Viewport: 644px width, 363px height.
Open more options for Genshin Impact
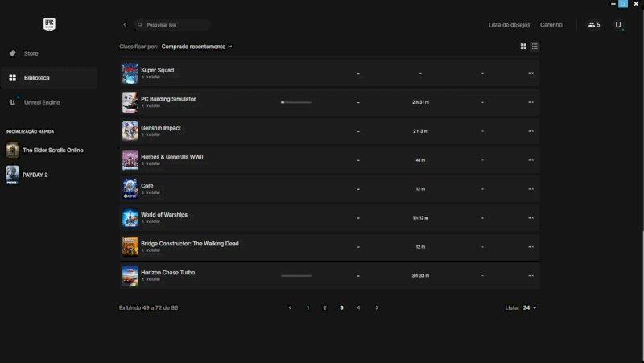click(x=530, y=131)
